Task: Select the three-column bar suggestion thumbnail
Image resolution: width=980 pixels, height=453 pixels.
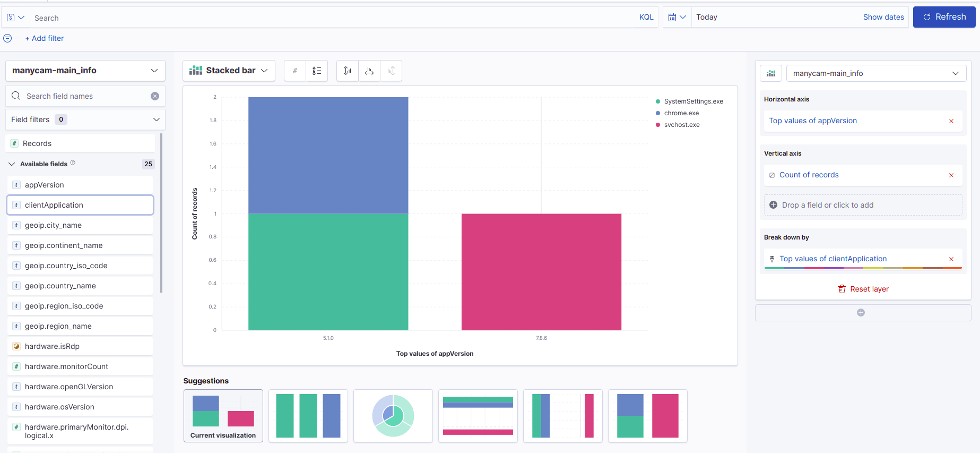Action: (308, 416)
